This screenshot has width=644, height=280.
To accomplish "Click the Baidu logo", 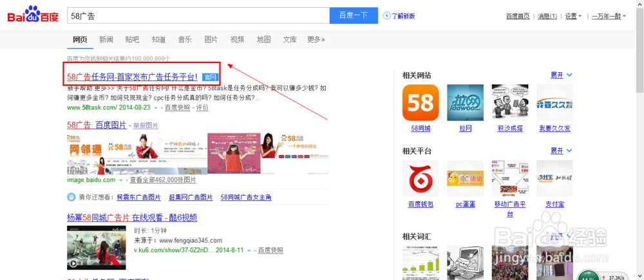I will pyautogui.click(x=33, y=15).
